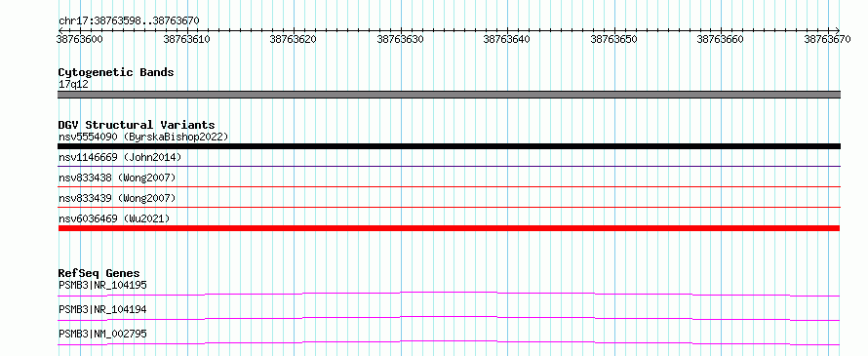Click ruler coordinate 38763670
The width and height of the screenshot is (868, 356).
pyautogui.click(x=827, y=39)
